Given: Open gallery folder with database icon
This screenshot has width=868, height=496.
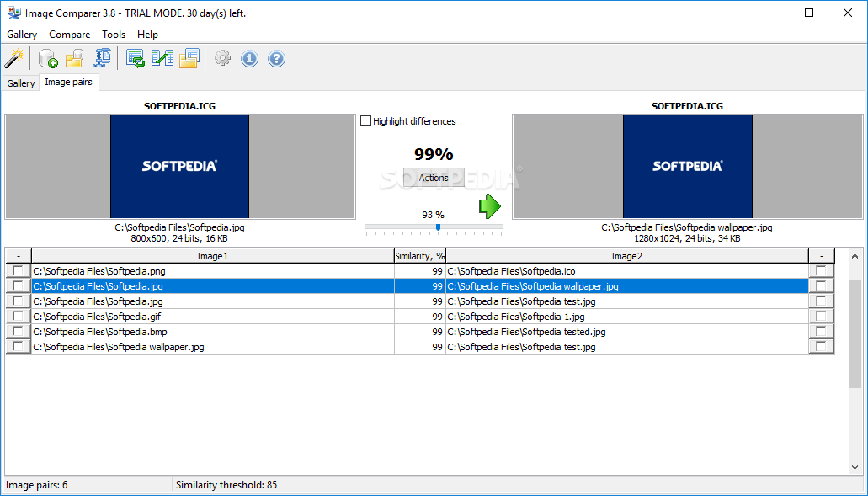Looking at the screenshot, I should 75,58.
